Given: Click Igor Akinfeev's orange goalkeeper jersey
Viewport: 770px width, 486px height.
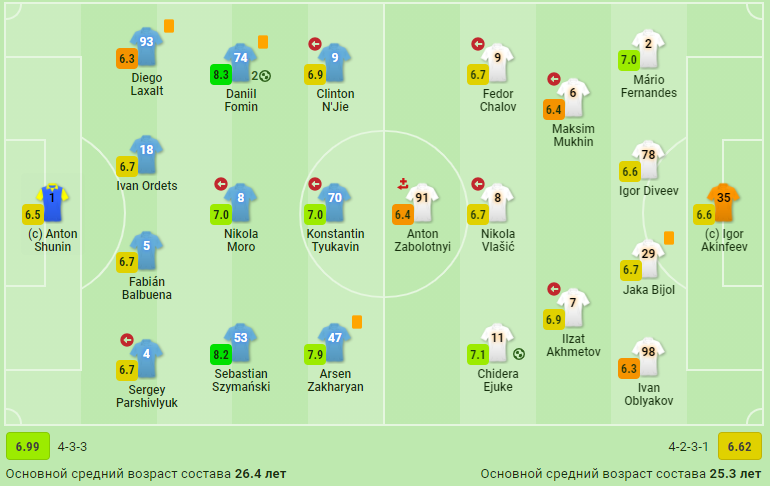Looking at the screenshot, I should coord(724,202).
